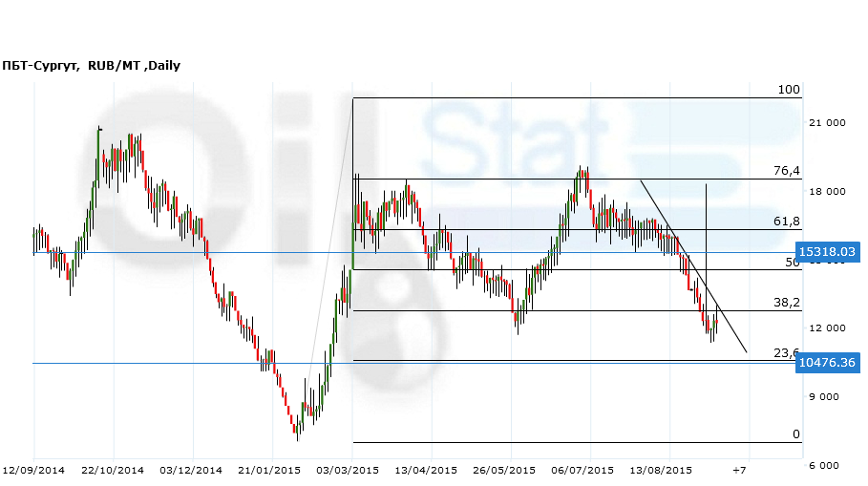
Task: Click the 26/05/2015 date on the axis
Action: click(x=506, y=470)
